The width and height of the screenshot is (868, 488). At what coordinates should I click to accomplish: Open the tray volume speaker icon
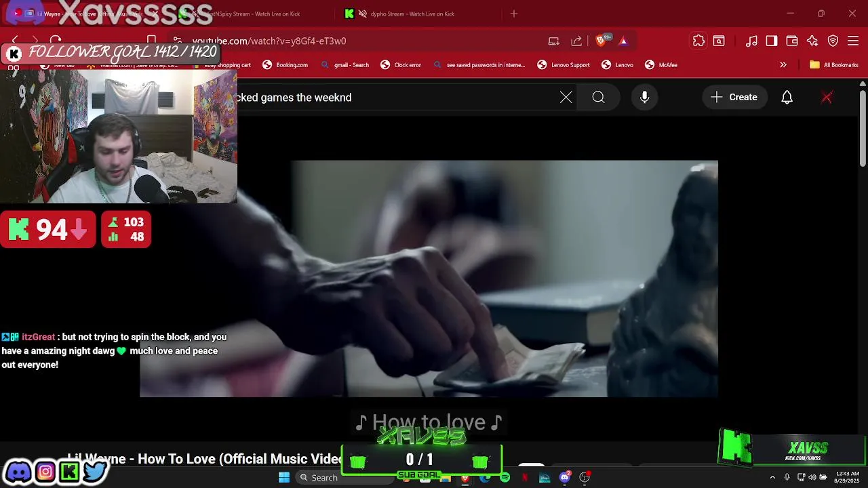(x=812, y=478)
